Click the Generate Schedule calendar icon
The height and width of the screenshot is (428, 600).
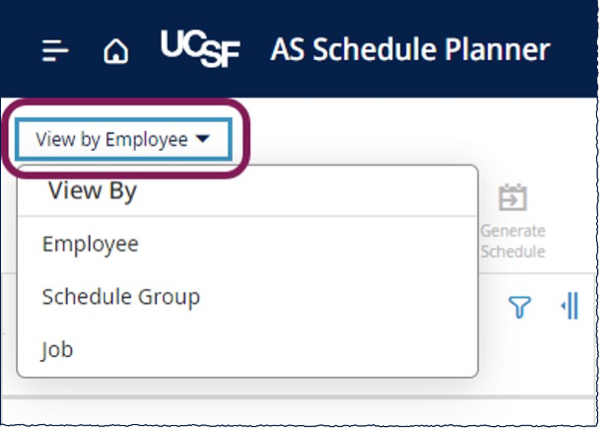pos(513,197)
